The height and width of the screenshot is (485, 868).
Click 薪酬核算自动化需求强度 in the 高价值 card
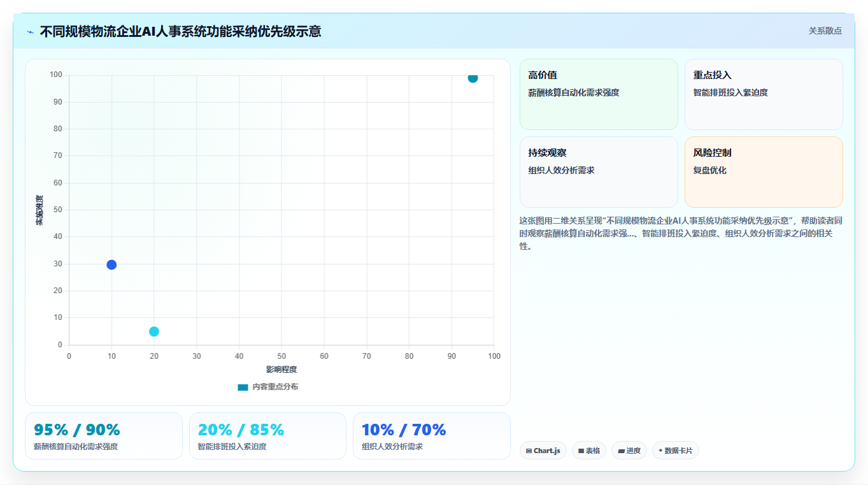pyautogui.click(x=574, y=92)
